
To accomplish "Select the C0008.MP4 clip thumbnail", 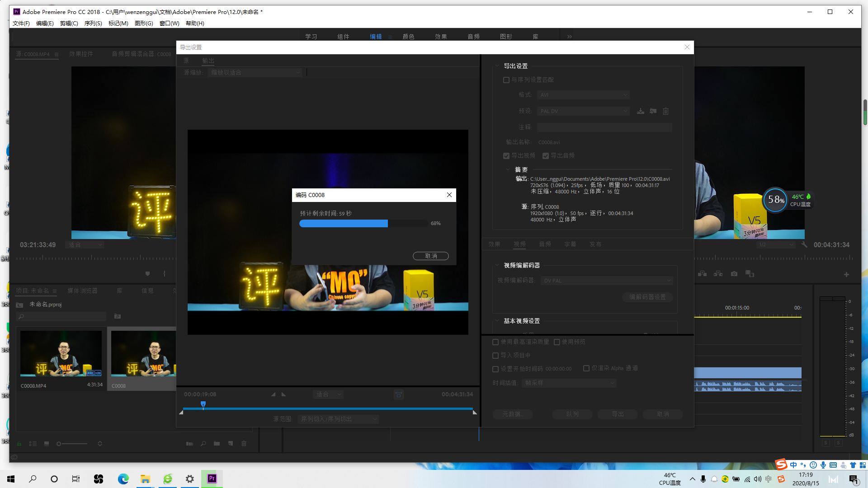I will [61, 353].
